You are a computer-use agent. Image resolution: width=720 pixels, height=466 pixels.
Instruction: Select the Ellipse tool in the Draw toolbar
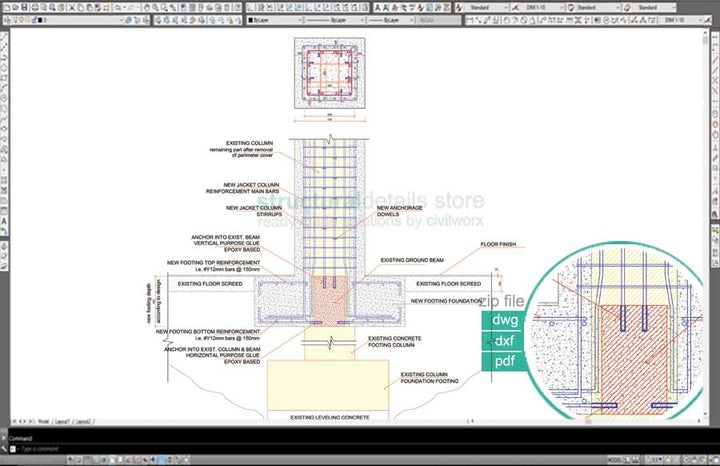4,129
